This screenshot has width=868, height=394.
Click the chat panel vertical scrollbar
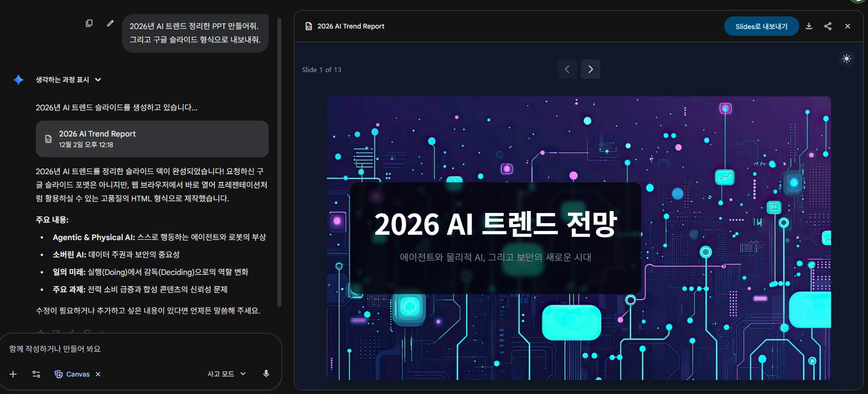pos(279,162)
